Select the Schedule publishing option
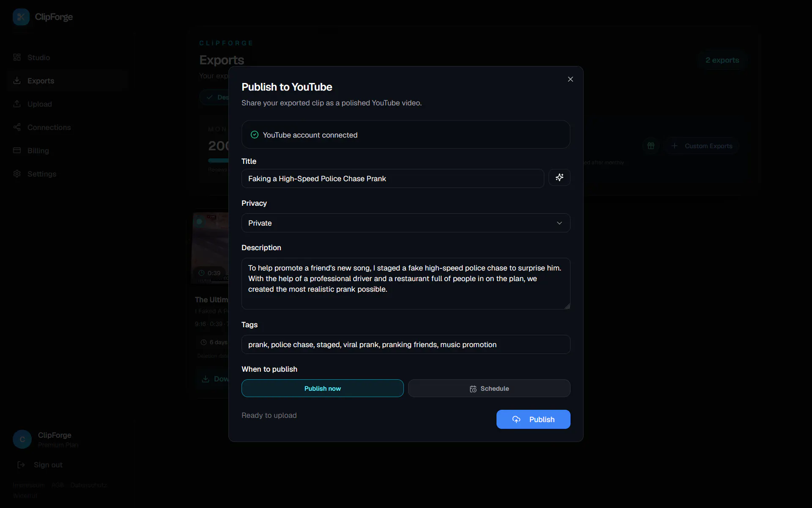 (x=489, y=388)
